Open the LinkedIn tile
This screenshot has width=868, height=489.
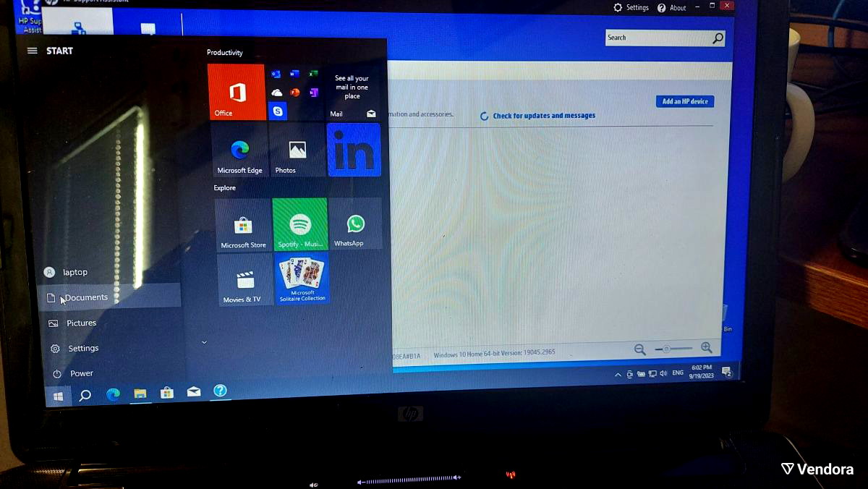point(354,150)
